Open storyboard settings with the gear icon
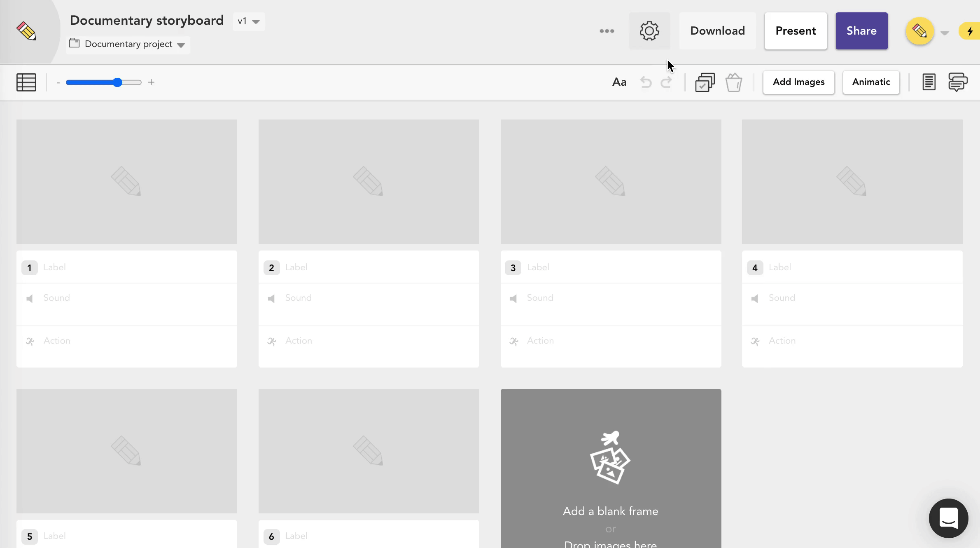980x548 pixels. pos(649,30)
